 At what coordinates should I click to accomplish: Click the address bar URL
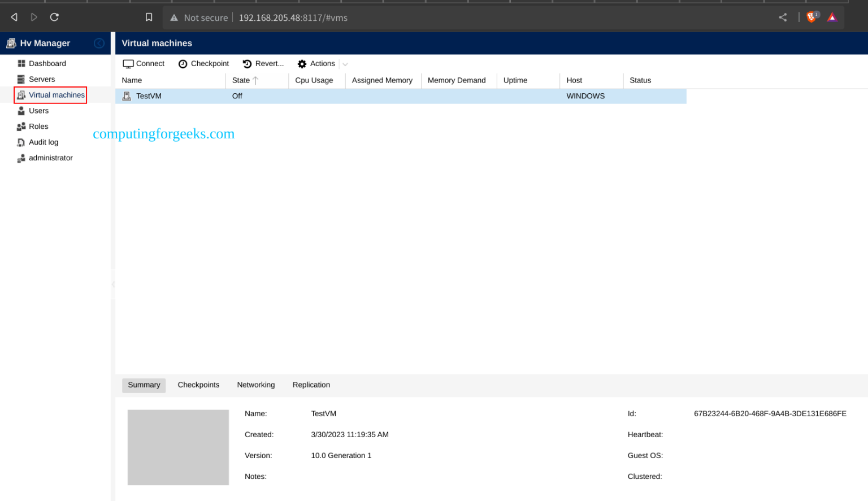pyautogui.click(x=293, y=18)
